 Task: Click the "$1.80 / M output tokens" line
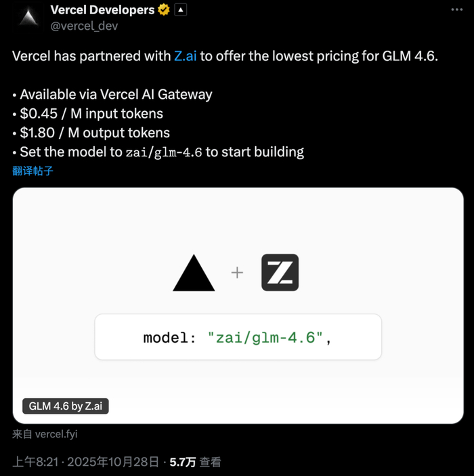pyautogui.click(x=95, y=133)
